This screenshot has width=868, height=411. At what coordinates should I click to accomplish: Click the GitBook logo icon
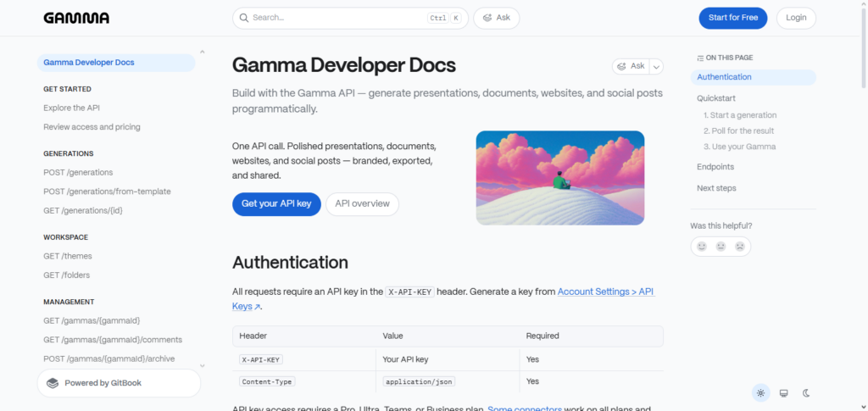pyautogui.click(x=53, y=383)
